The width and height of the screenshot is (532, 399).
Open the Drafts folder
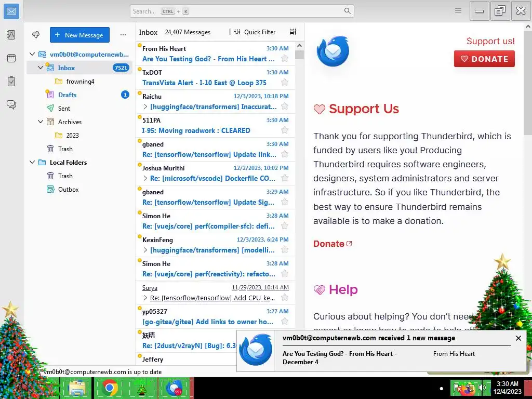(x=79, y=95)
